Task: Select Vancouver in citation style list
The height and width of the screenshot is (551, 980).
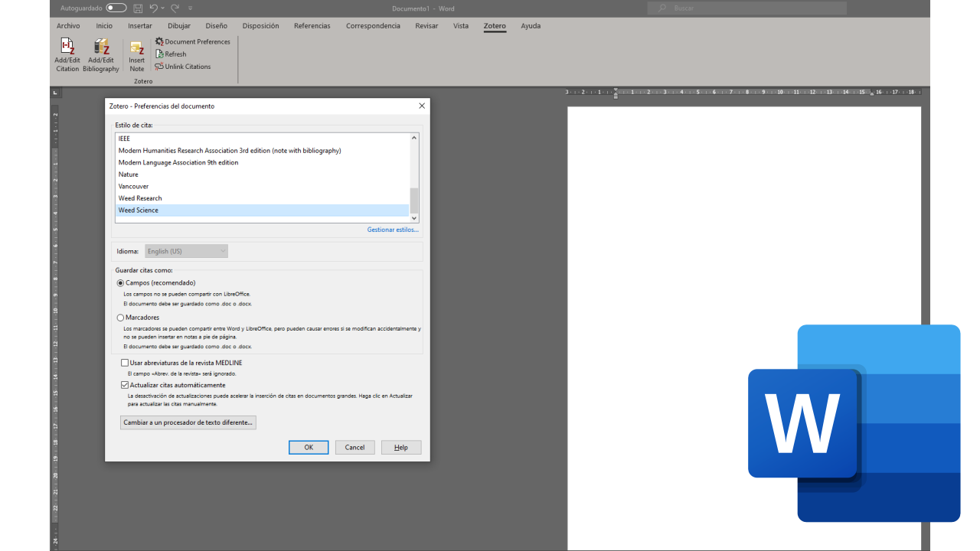Action: pyautogui.click(x=134, y=187)
